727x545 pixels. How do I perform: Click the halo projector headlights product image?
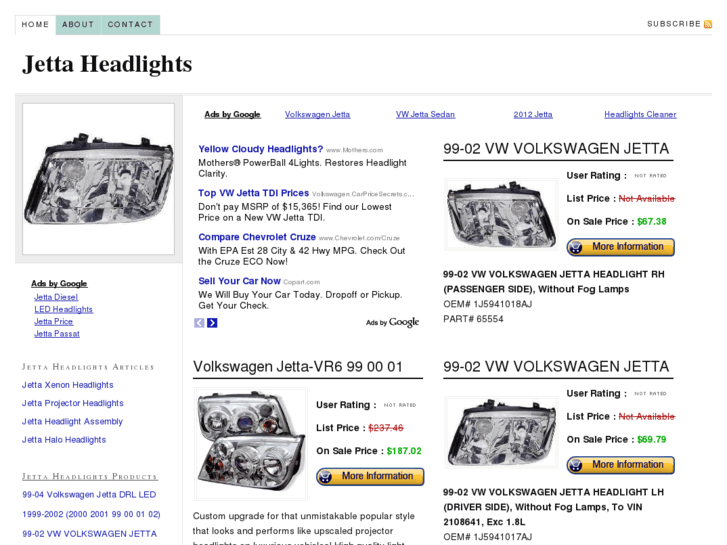[251, 444]
